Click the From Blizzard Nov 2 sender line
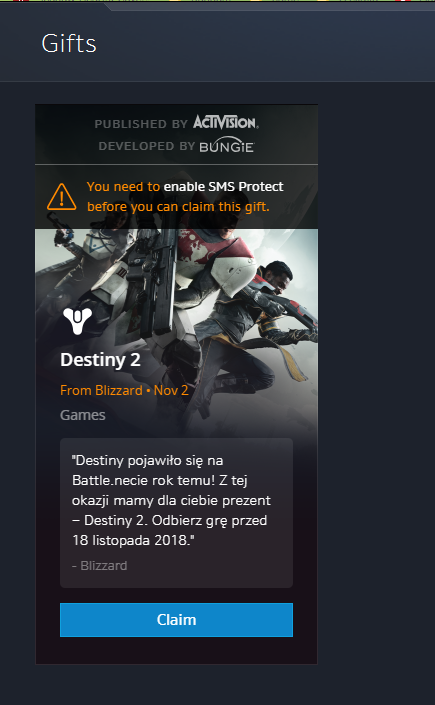 pos(124,390)
